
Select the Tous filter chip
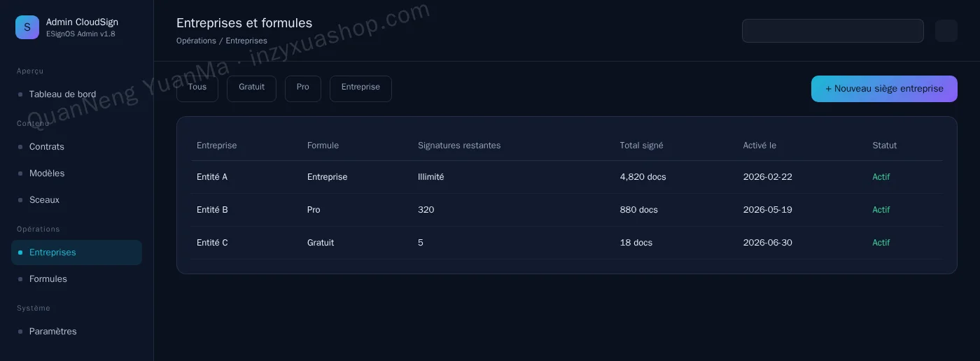pyautogui.click(x=197, y=89)
